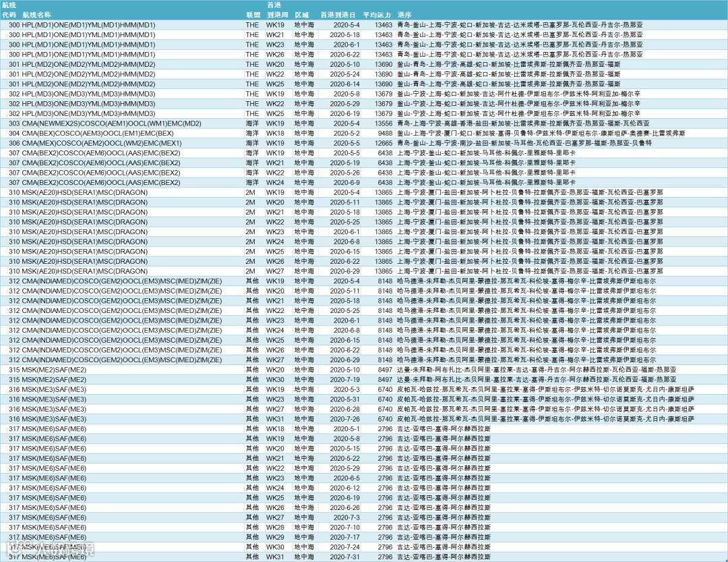
Task: Click THE alliance cell in the 2020-6-14 row
Action: coord(253,84)
